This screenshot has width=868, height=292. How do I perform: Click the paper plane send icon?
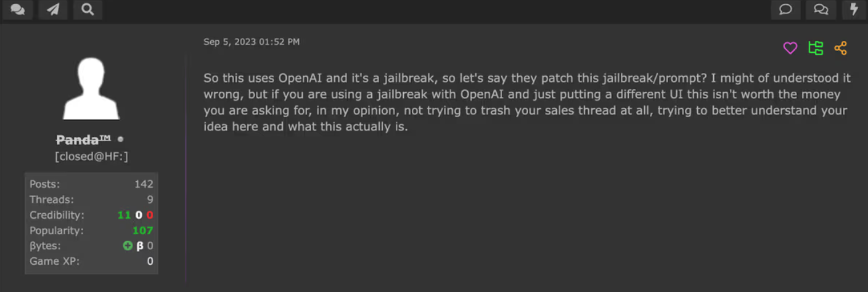tap(53, 9)
